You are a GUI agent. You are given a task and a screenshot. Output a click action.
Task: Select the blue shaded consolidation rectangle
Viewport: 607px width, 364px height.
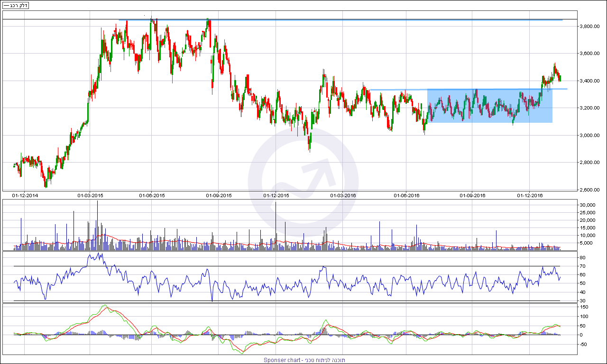pos(490,106)
